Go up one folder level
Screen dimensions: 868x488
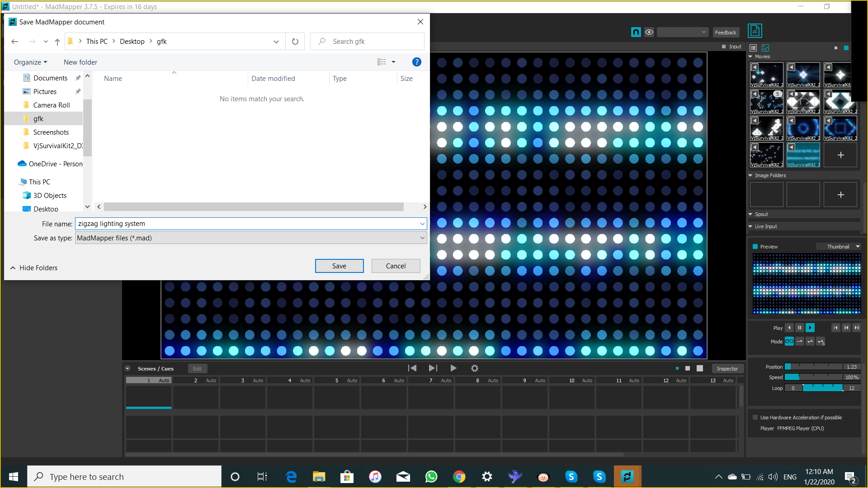coord(57,42)
